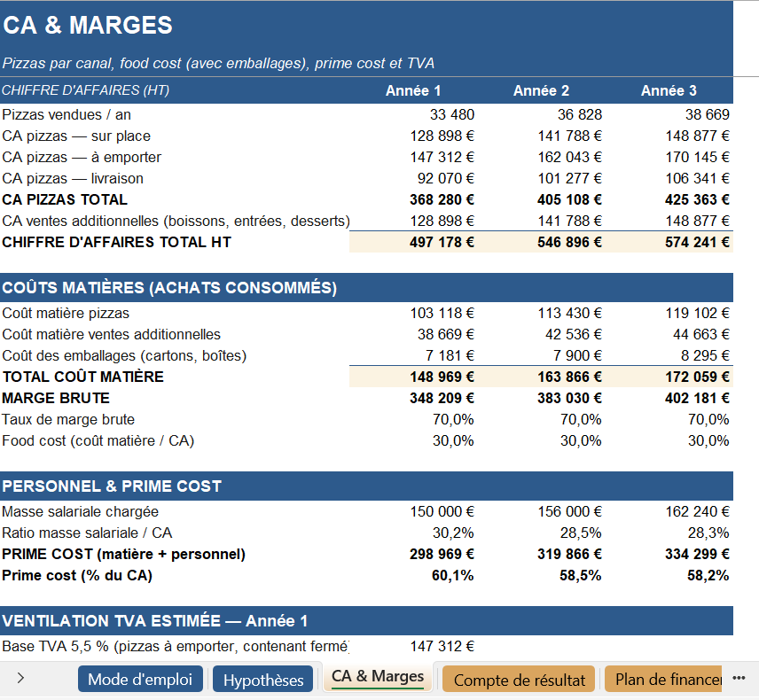
Task: Switch to the Hypothèses sheet tab
Action: click(262, 680)
